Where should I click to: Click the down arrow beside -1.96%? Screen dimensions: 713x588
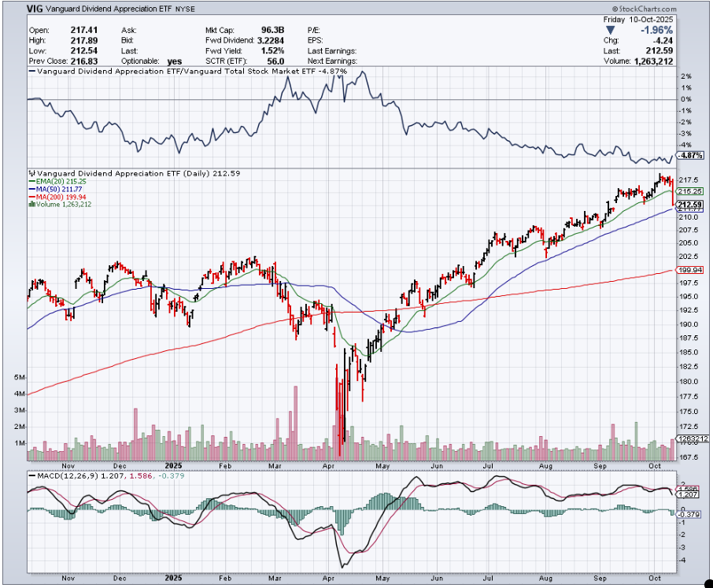pos(610,30)
